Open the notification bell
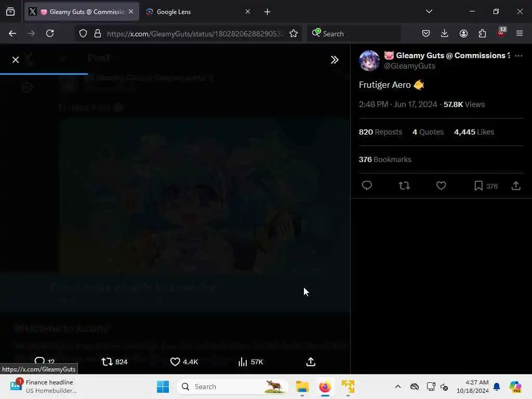 click(x=497, y=387)
